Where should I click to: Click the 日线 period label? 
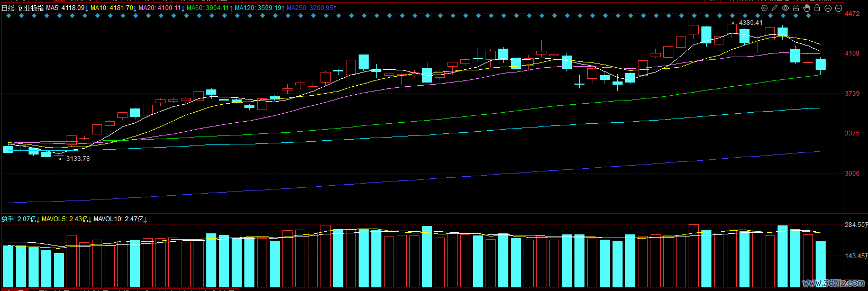pos(8,8)
